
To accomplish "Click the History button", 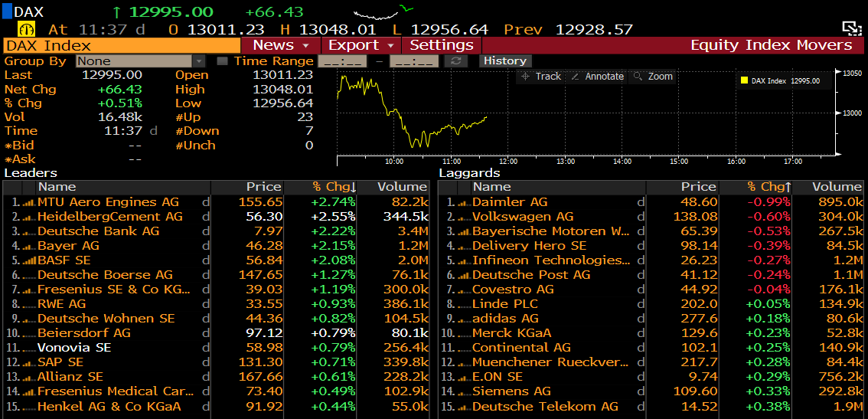I will [505, 61].
